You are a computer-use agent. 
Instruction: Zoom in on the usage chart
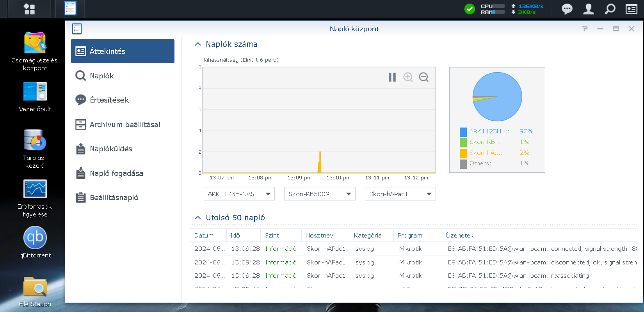408,77
